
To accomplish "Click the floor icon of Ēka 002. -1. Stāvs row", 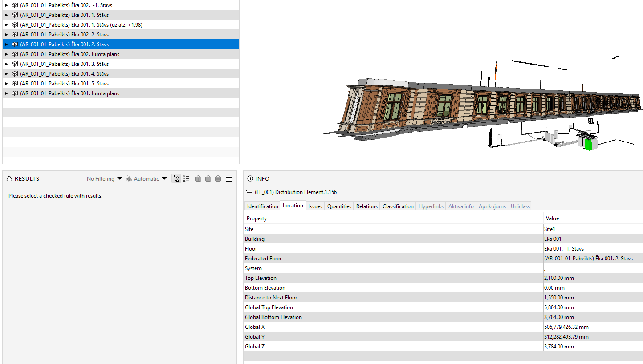I will 15,5.
